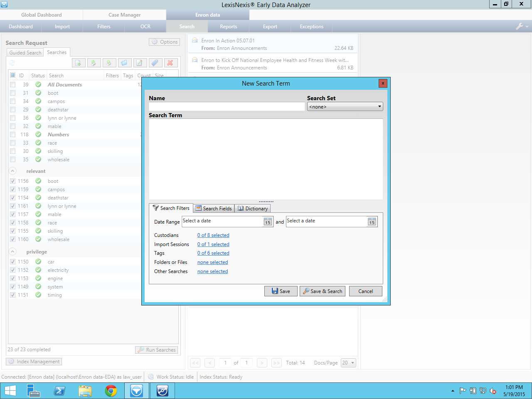Switch to the Guided Search tab

tap(25, 53)
